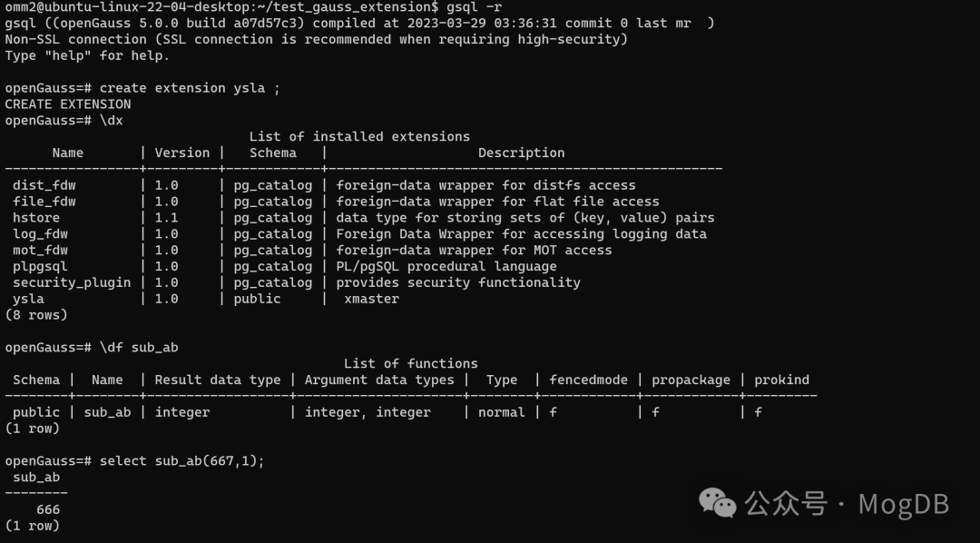Click the MogDB watermark text
Viewport: 980px width, 543px height.
click(904, 504)
